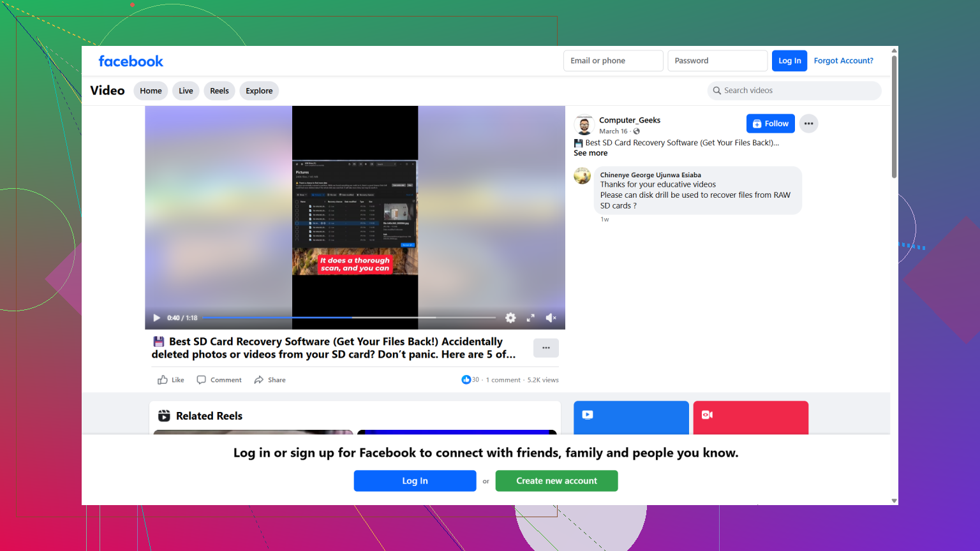This screenshot has width=980, height=551.
Task: Open Forgot Account link
Action: pyautogui.click(x=843, y=61)
